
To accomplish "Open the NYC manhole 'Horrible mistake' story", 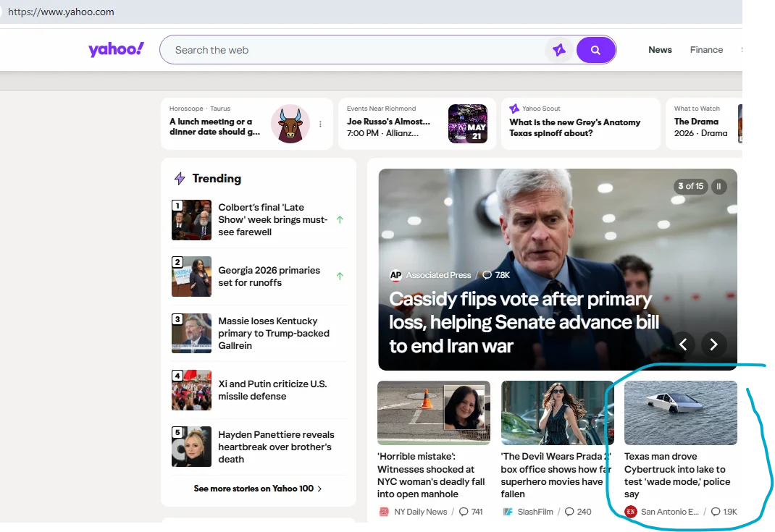I will point(431,476).
